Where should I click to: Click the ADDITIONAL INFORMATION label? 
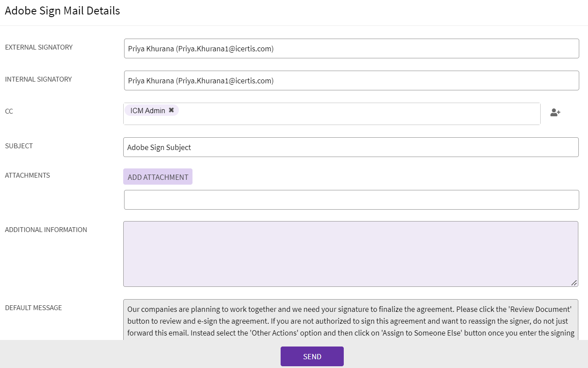point(46,230)
